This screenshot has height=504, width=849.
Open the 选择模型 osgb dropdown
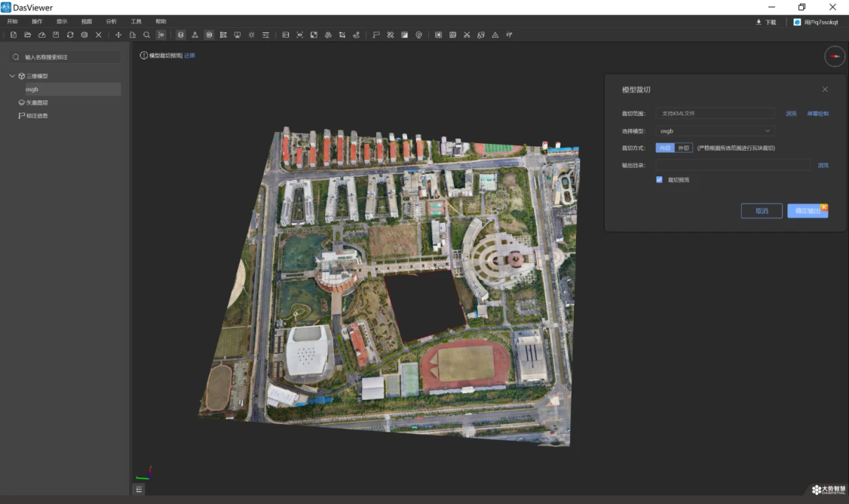coord(715,131)
